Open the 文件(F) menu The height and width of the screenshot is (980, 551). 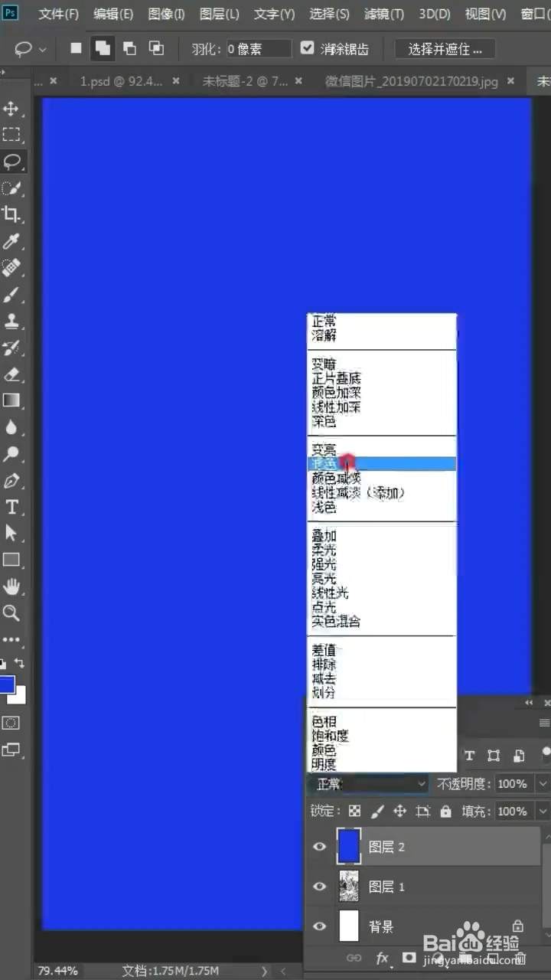click(x=59, y=14)
